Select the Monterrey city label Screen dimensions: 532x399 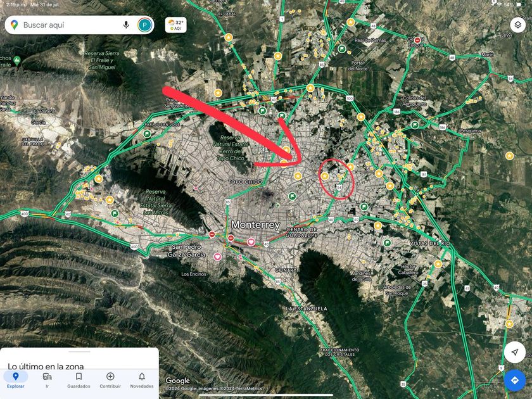[255, 225]
